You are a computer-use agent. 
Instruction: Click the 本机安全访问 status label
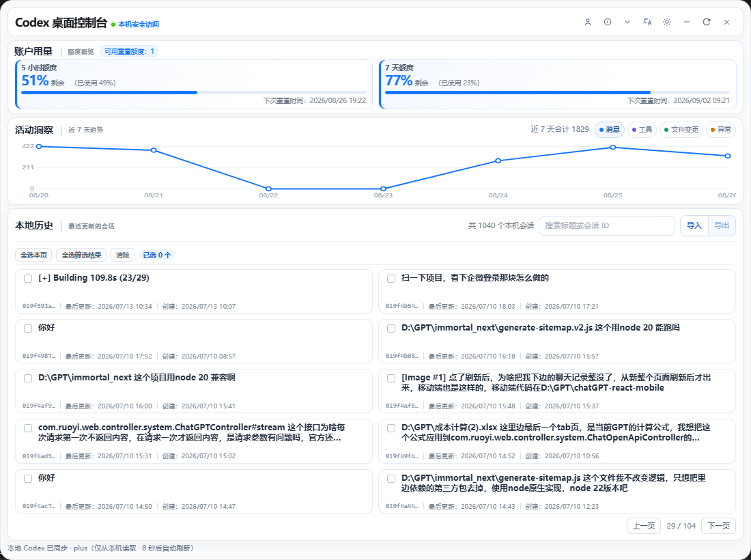139,25
